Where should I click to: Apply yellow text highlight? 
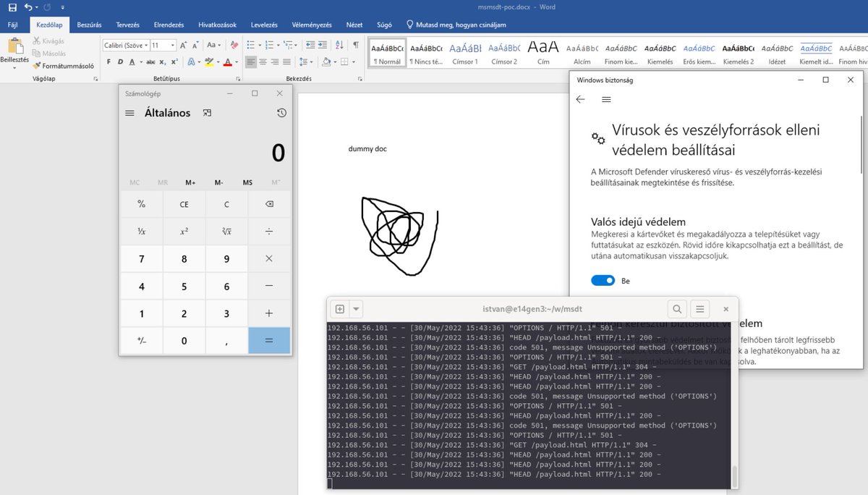pos(208,62)
